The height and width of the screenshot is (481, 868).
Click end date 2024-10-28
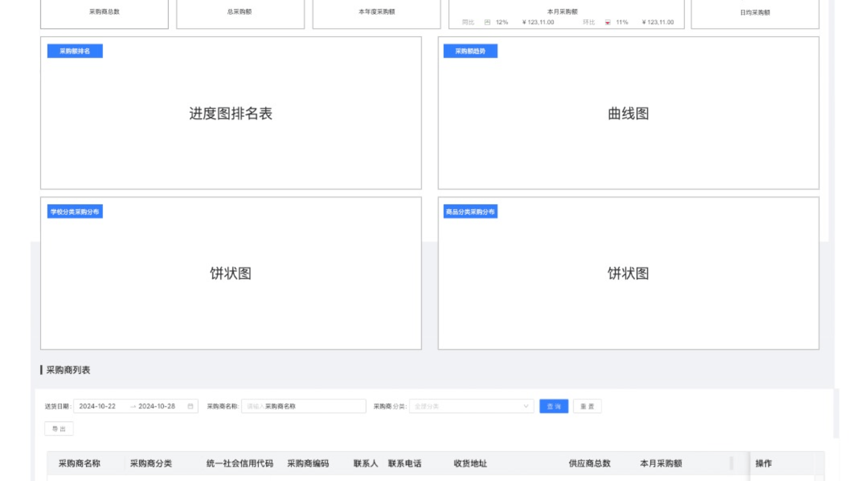click(157, 406)
